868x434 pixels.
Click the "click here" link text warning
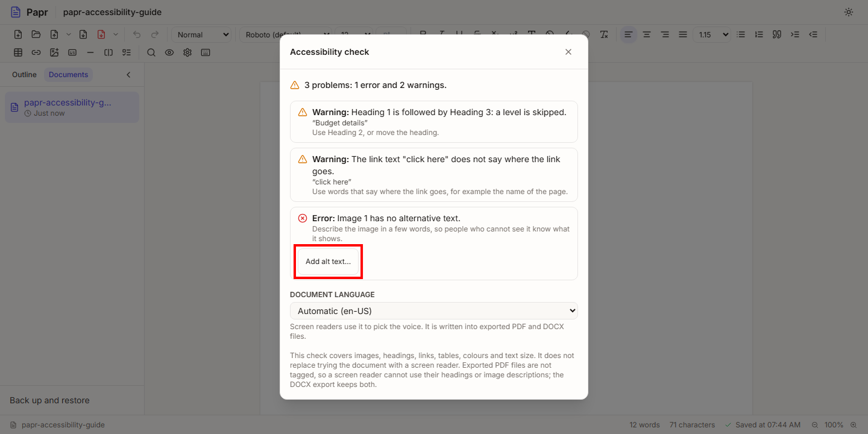pos(434,175)
